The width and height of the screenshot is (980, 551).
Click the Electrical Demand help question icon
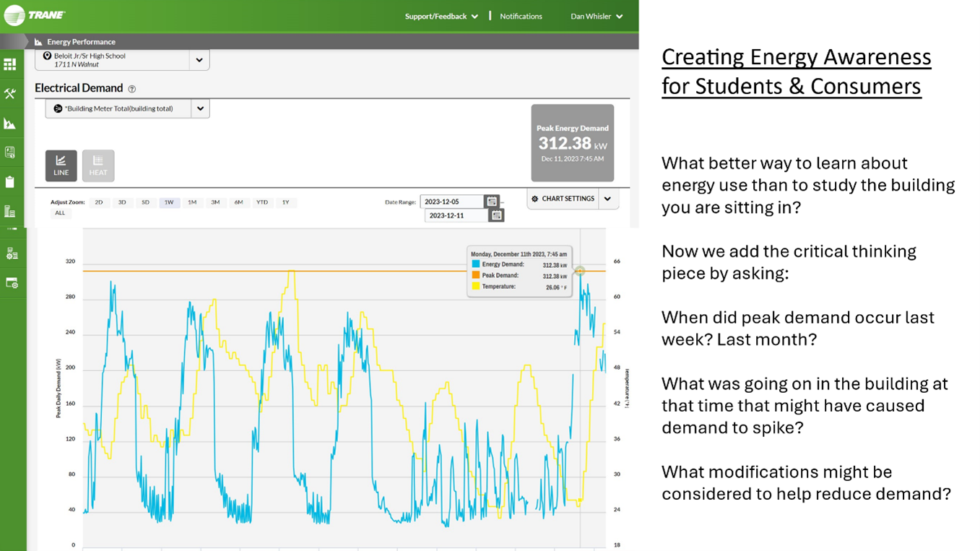(131, 89)
